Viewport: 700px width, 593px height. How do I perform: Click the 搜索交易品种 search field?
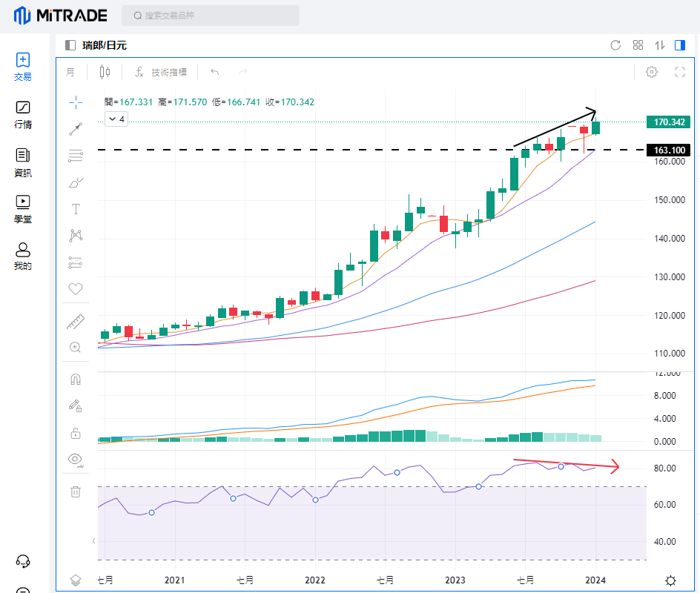(211, 16)
